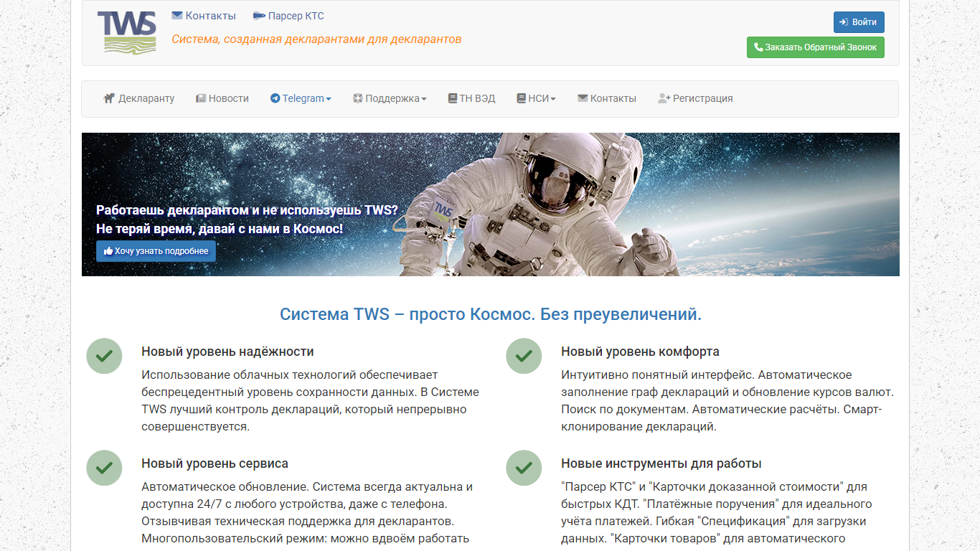
Task: Click paragraph starting "Автоматическое обновление. Система всегда"
Action: pos(307,512)
